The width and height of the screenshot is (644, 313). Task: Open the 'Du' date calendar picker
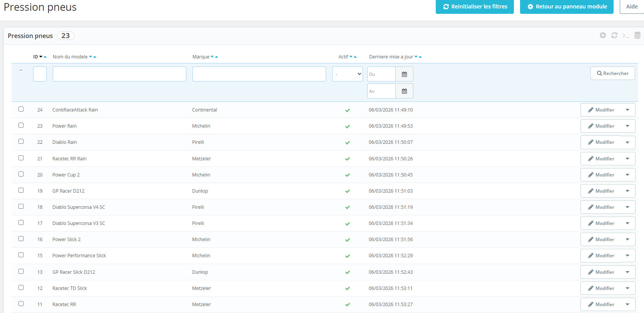point(404,74)
